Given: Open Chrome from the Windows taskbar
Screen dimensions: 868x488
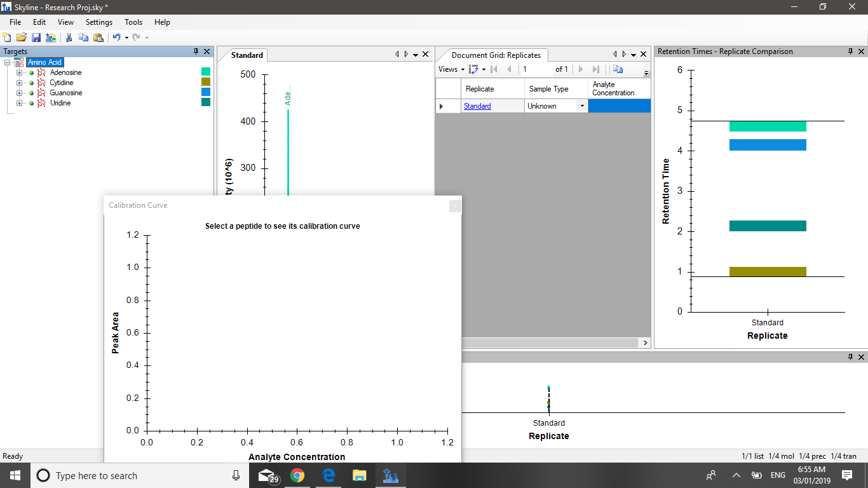Looking at the screenshot, I should pos(297,475).
